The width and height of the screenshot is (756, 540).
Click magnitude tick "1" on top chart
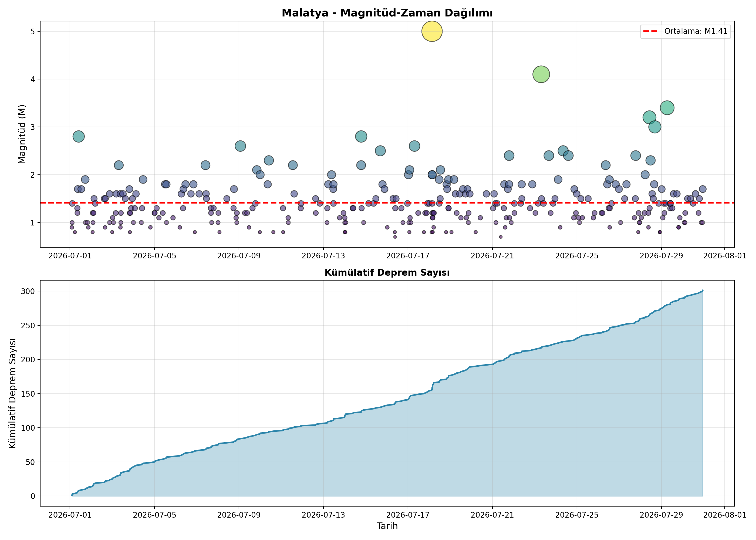[33, 223]
